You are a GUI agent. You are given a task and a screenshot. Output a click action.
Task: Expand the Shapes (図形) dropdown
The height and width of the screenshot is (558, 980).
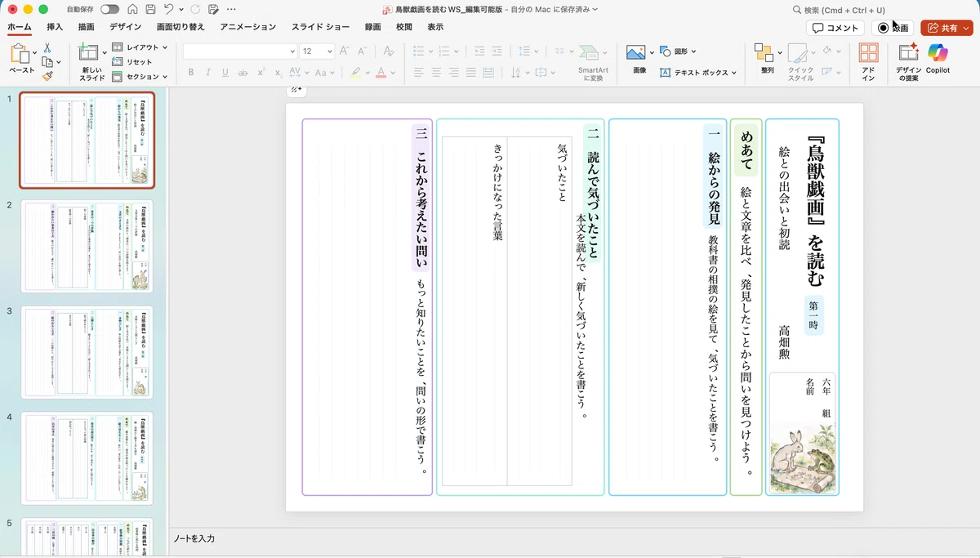coord(693,51)
